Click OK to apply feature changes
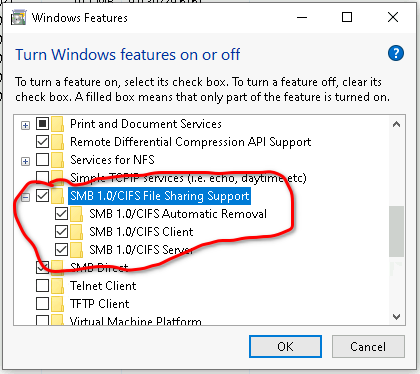Screen dimensions: 420x374 pos(285,347)
